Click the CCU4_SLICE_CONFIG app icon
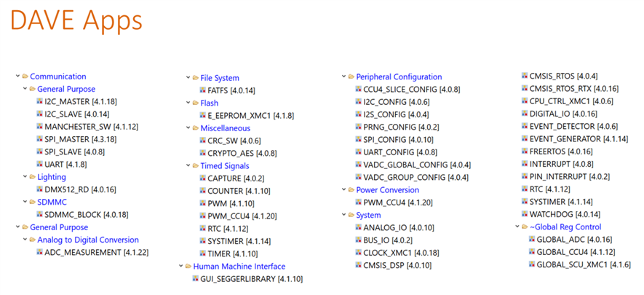Screen dimensions: 644x295 (358, 89)
